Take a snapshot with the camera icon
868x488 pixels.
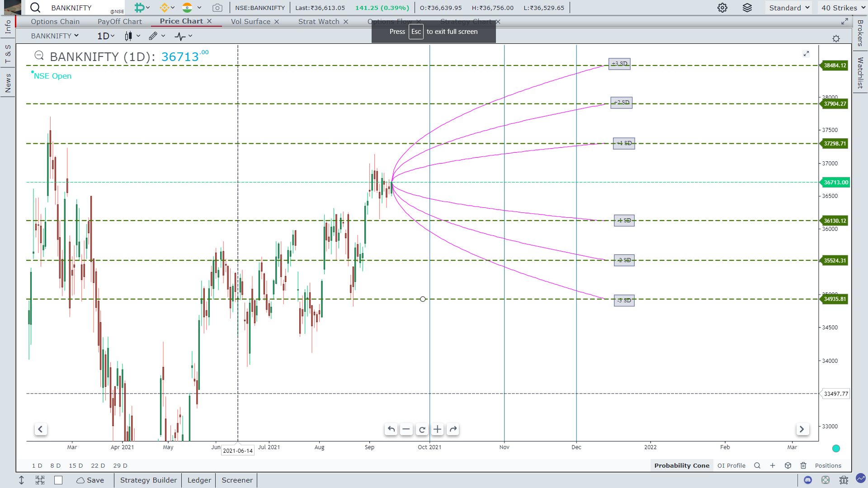click(x=217, y=8)
